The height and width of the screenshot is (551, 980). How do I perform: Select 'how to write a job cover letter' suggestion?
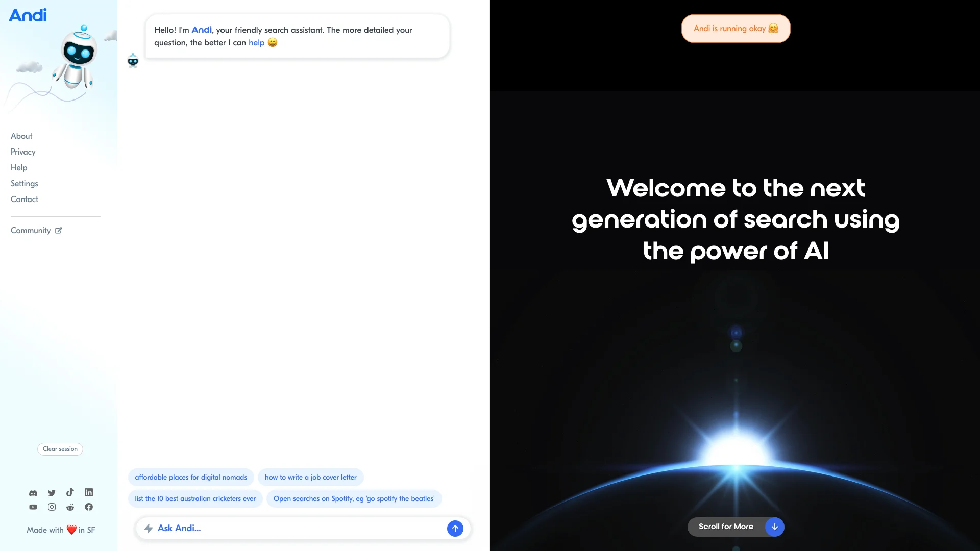click(x=311, y=478)
